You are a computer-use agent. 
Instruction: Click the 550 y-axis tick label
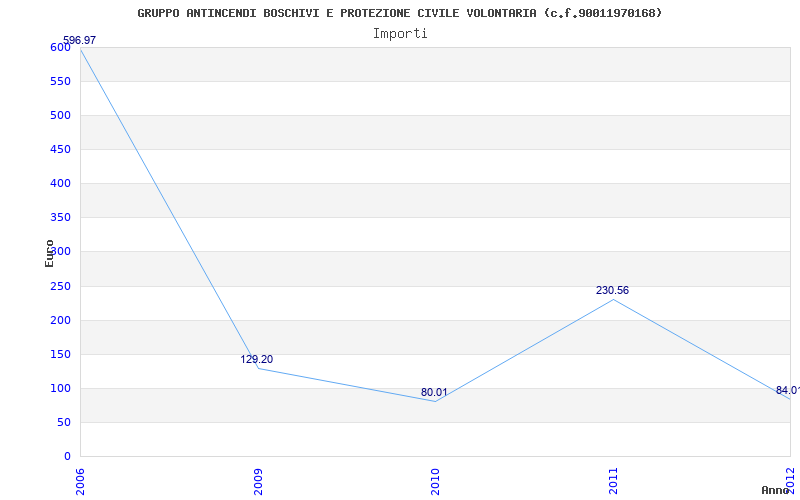tap(60, 82)
